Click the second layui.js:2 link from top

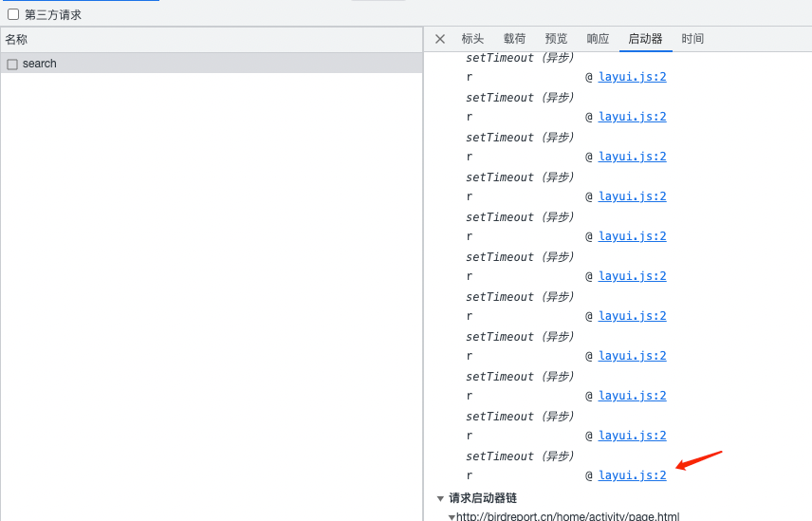(x=632, y=117)
